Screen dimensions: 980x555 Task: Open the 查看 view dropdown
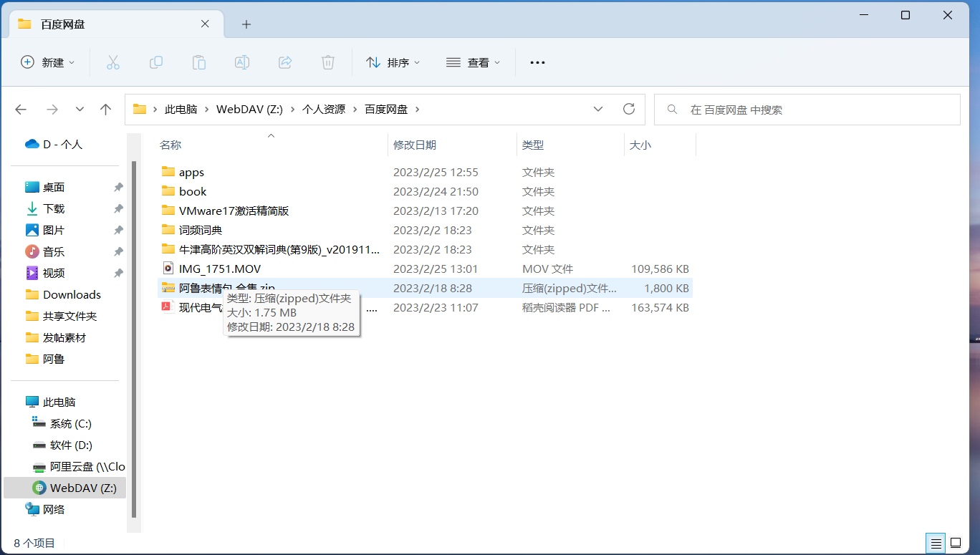click(x=473, y=62)
